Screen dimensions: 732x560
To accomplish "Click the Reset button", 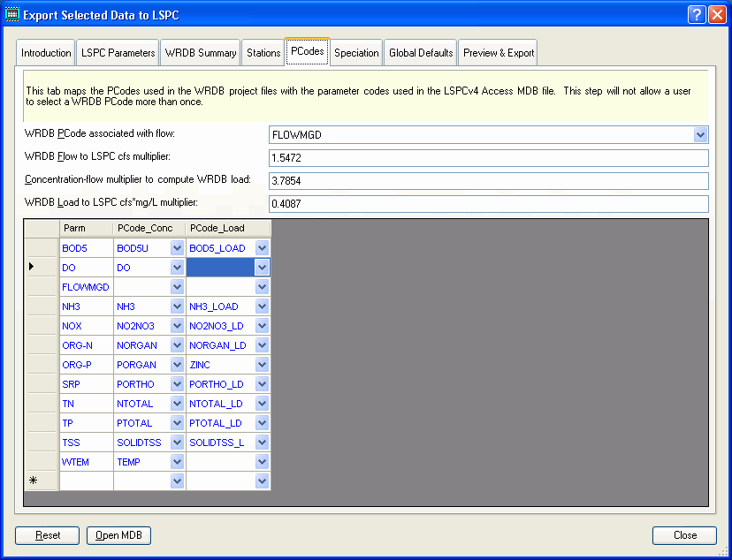I will tap(47, 535).
